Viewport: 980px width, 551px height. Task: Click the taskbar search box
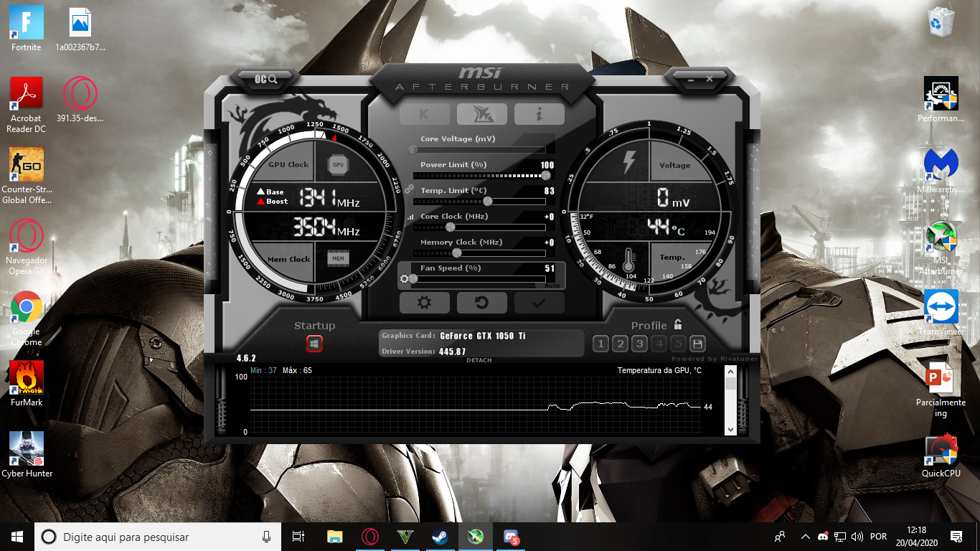coord(159,537)
